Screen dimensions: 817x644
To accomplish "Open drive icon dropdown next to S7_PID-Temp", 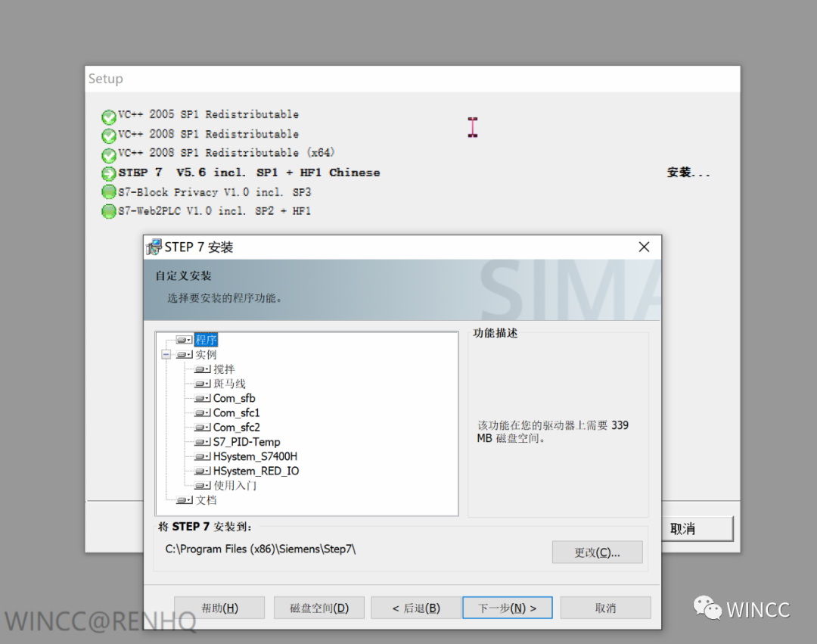I will [x=202, y=443].
